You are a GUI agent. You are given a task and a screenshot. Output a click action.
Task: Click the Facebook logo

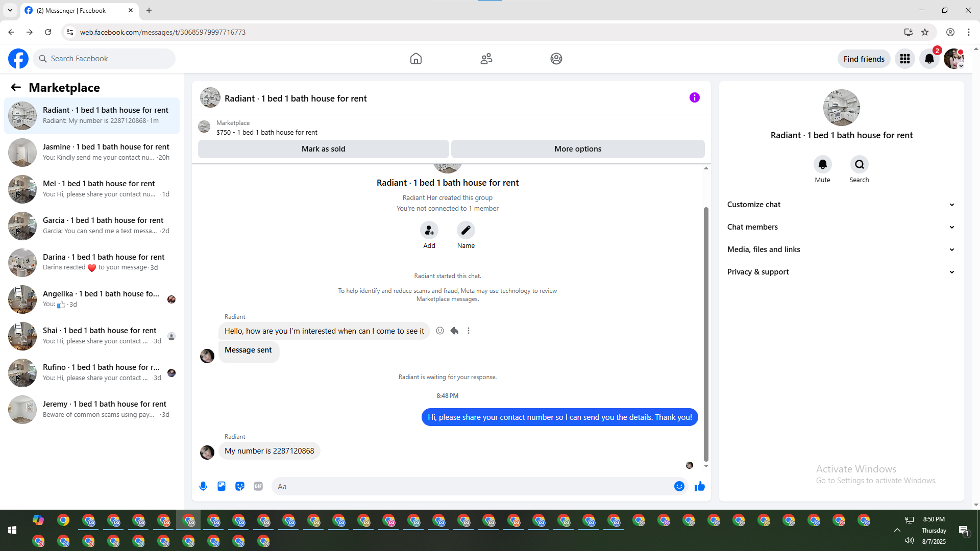tap(18, 59)
